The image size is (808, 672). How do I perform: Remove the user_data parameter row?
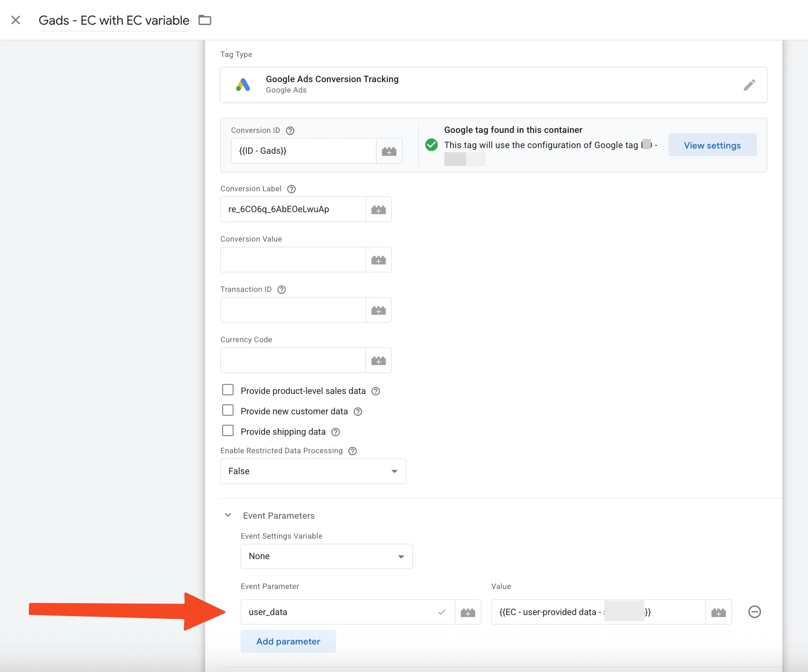[x=754, y=612]
